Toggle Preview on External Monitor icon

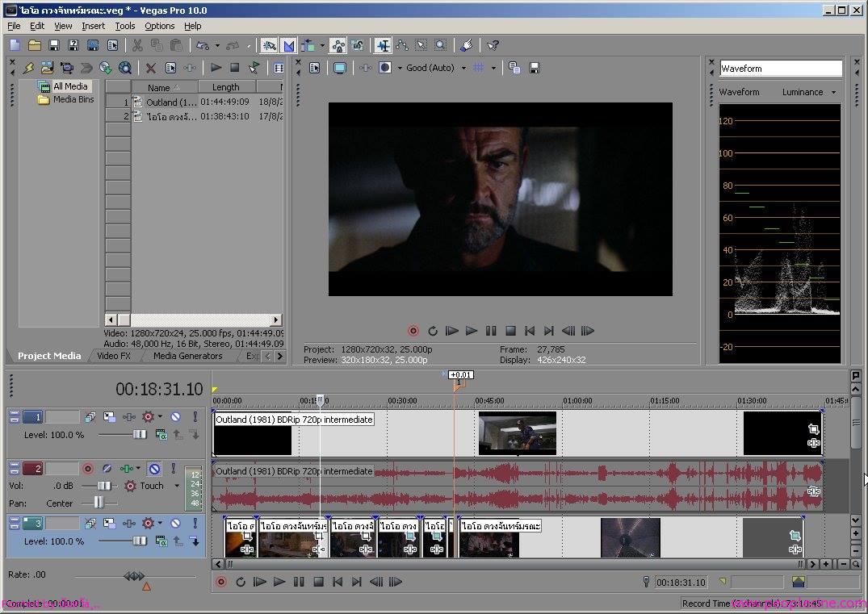339,68
